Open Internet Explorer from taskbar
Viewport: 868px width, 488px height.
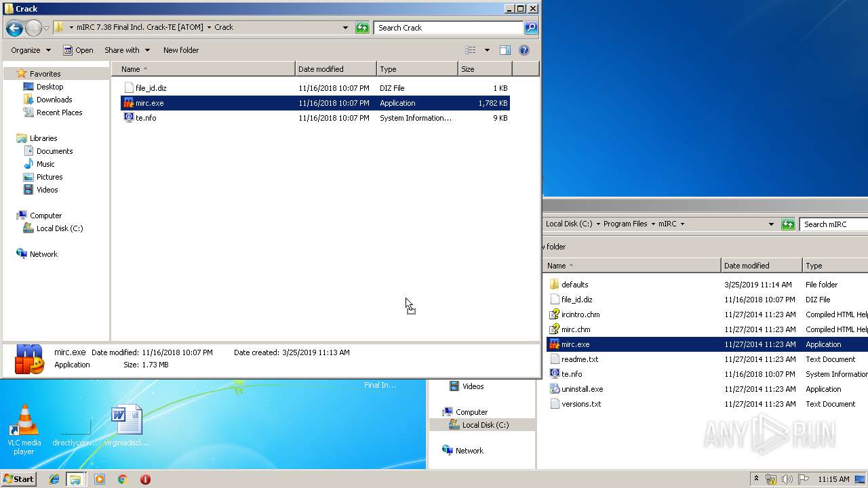coord(54,479)
